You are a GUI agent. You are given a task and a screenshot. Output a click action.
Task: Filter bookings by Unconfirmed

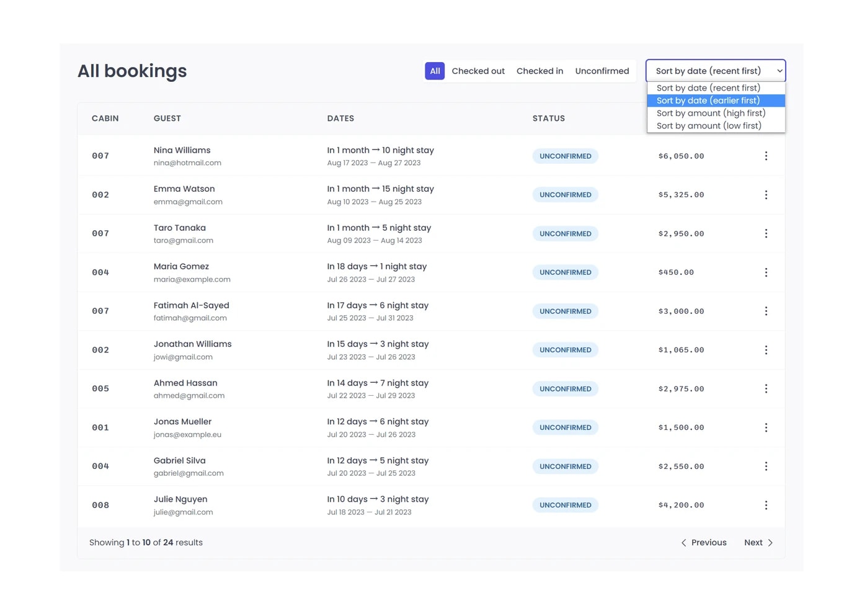tap(602, 71)
